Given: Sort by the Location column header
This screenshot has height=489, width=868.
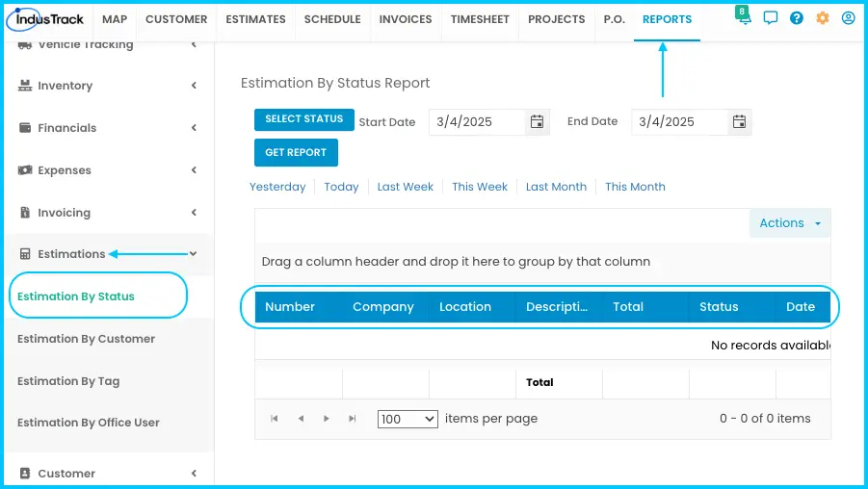Looking at the screenshot, I should 472,307.
